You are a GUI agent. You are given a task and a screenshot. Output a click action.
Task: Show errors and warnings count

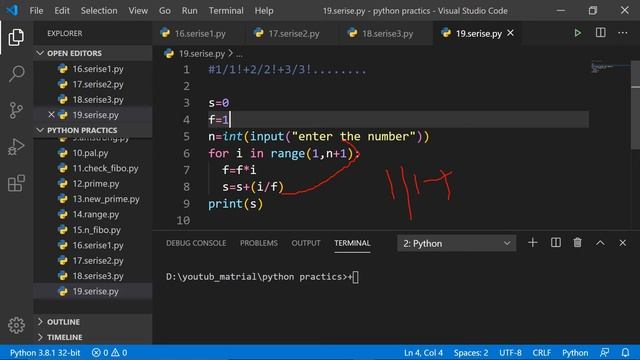click(x=109, y=352)
